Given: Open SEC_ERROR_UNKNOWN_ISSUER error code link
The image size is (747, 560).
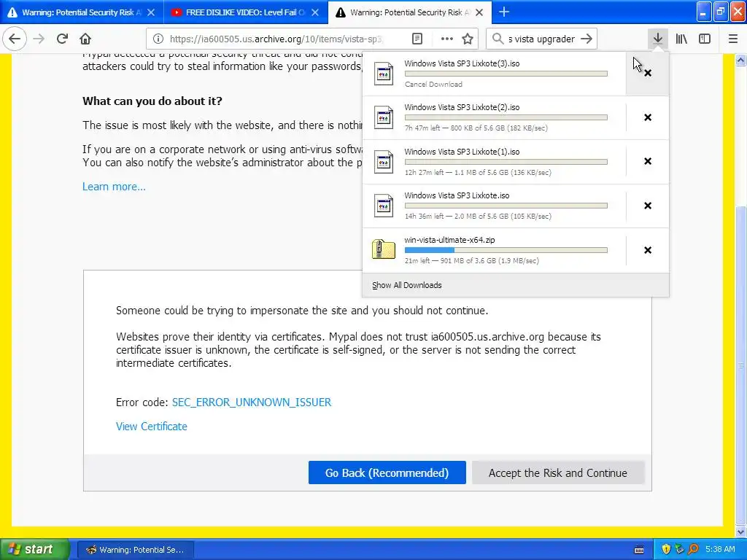Looking at the screenshot, I should tap(252, 402).
